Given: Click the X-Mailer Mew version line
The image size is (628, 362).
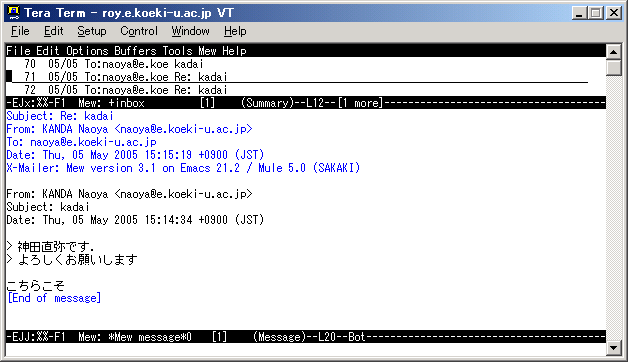Looking at the screenshot, I should point(183,168).
